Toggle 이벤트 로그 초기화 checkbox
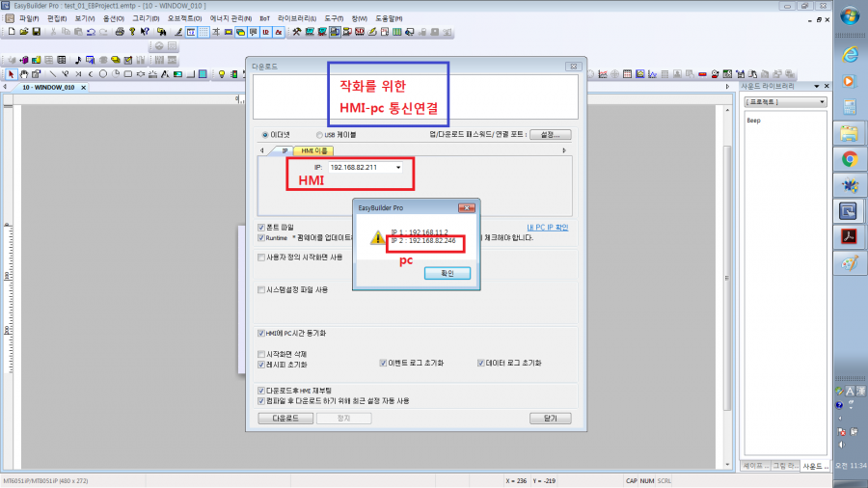The width and height of the screenshot is (868, 488). pos(383,363)
